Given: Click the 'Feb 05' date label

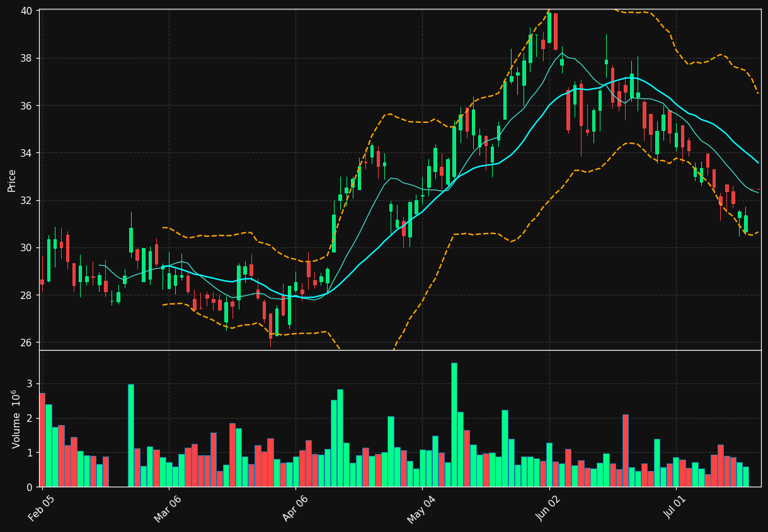Looking at the screenshot, I should point(41,509).
